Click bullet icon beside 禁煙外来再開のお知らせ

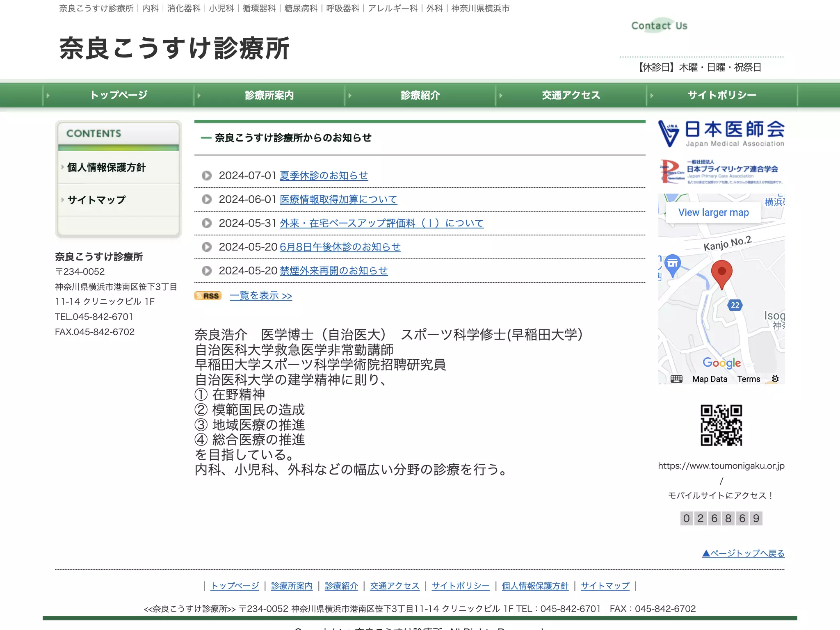(x=207, y=271)
